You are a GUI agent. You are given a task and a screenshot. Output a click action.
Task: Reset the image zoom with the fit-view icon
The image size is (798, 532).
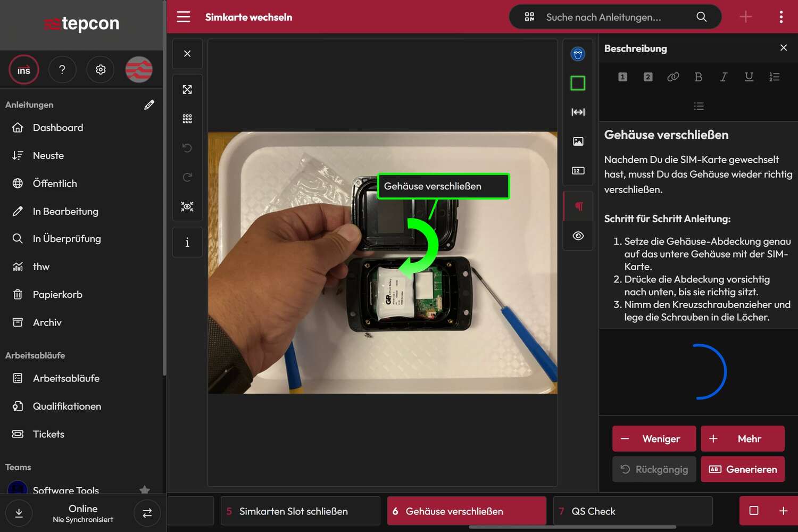coord(187,206)
